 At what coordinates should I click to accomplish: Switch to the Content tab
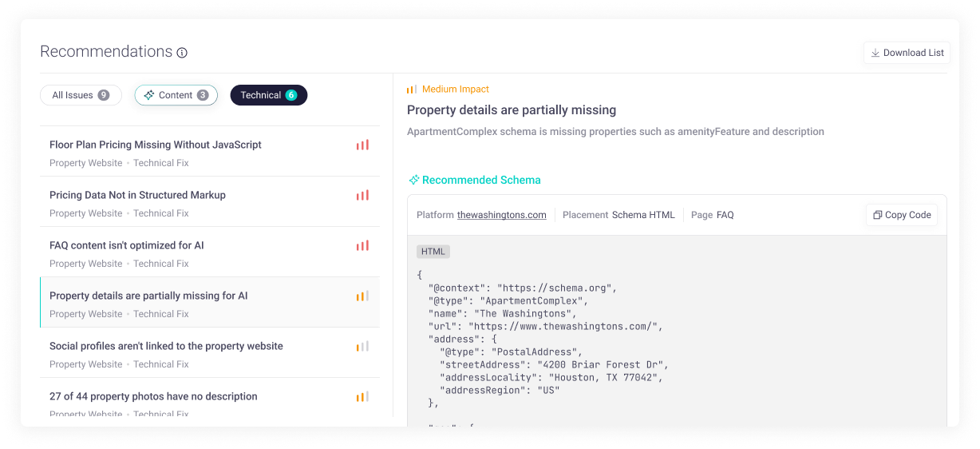176,95
